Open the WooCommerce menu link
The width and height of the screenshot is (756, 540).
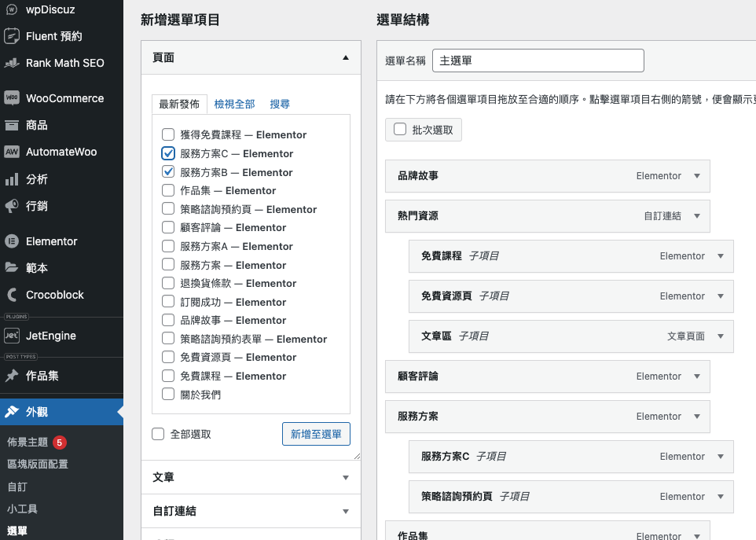point(65,98)
